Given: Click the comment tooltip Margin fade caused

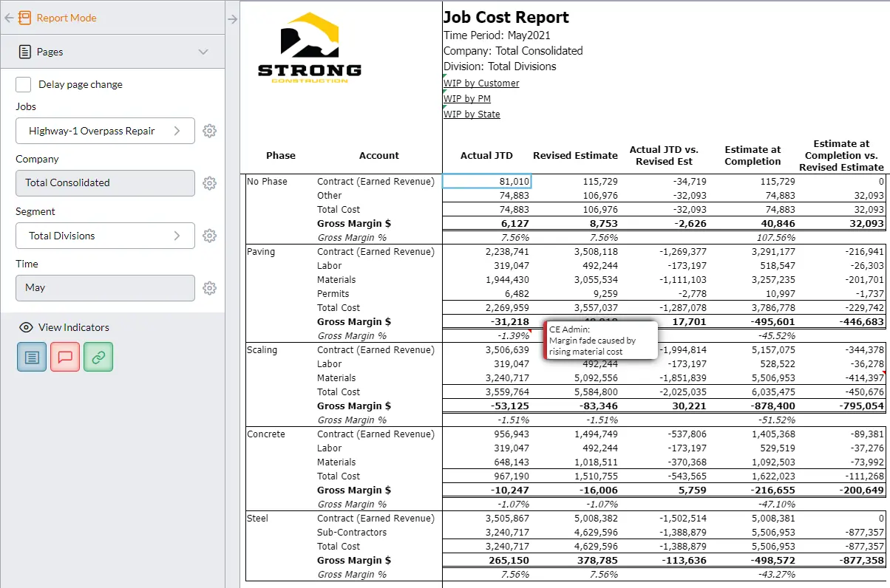Looking at the screenshot, I should click(x=600, y=341).
